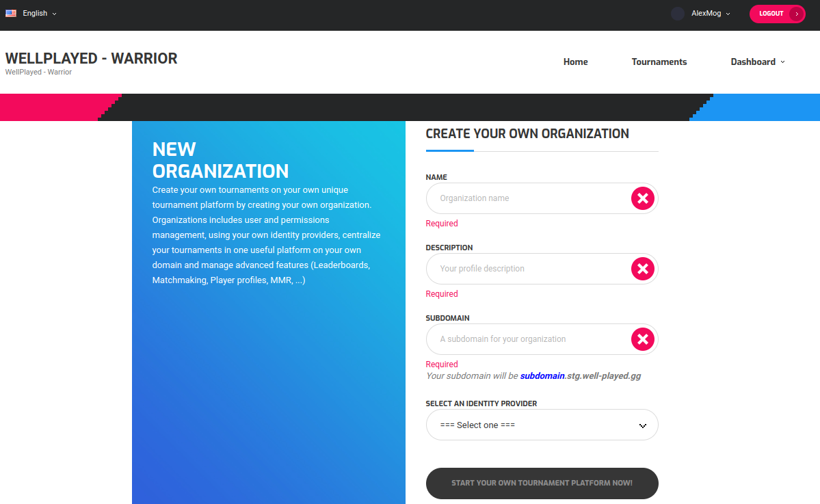Viewport: 820px width, 504px height.
Task: Open the identity provider select box
Action: (542, 425)
